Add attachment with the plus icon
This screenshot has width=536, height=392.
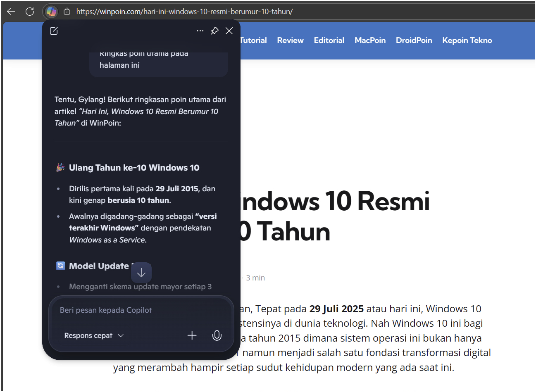[192, 335]
